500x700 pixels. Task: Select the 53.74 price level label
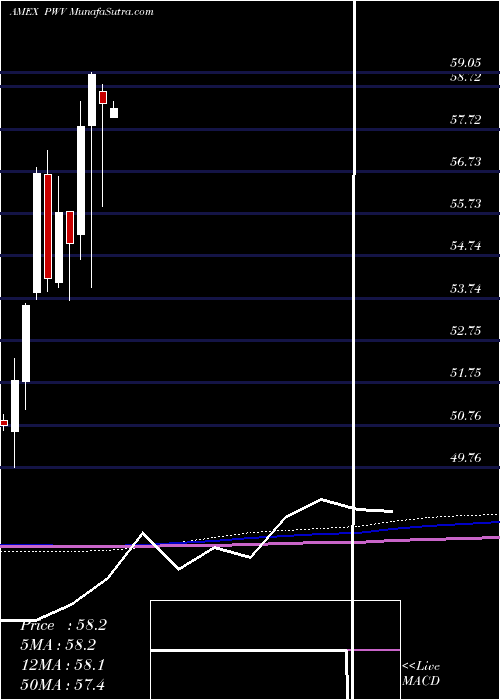[x=466, y=289]
